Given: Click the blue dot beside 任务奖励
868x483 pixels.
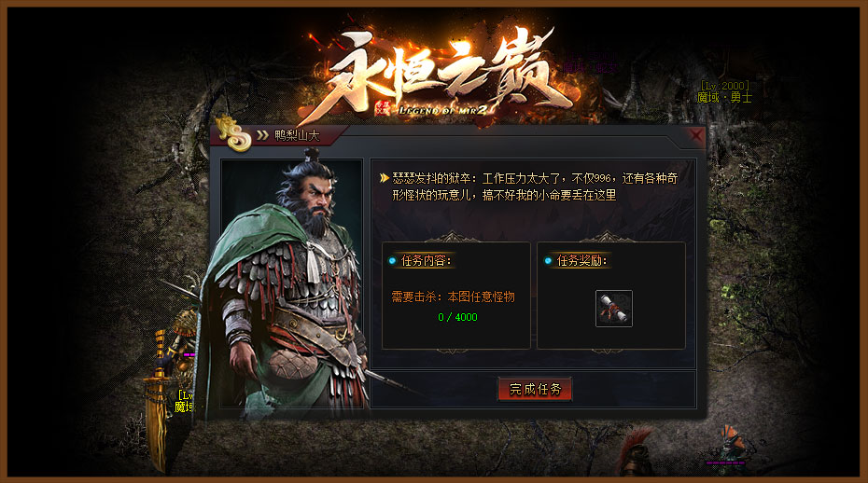Looking at the screenshot, I should click(x=548, y=260).
